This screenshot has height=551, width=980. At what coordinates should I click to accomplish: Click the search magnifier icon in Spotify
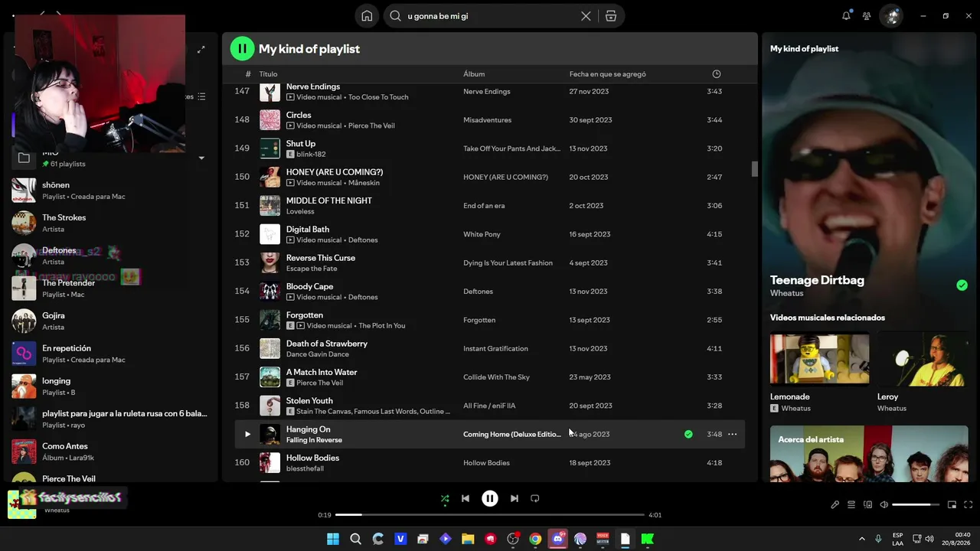coord(395,16)
